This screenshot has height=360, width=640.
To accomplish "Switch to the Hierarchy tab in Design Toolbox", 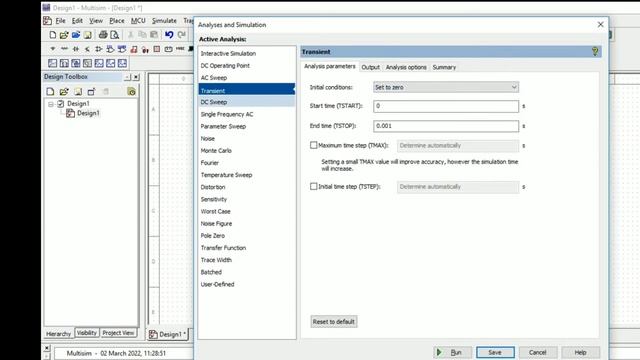I will click(x=58, y=333).
